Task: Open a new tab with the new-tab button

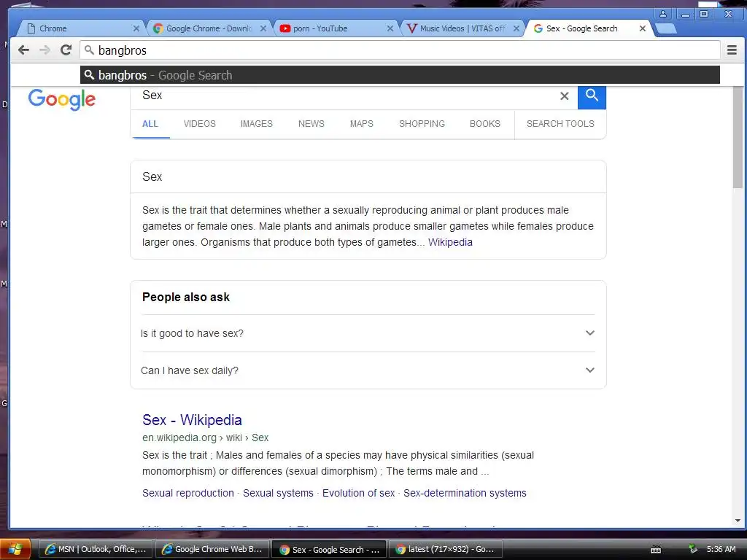Action: click(x=666, y=28)
